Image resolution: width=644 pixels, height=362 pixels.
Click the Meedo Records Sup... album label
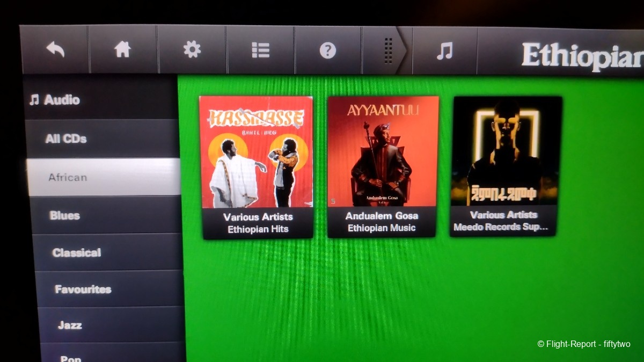pyautogui.click(x=503, y=221)
